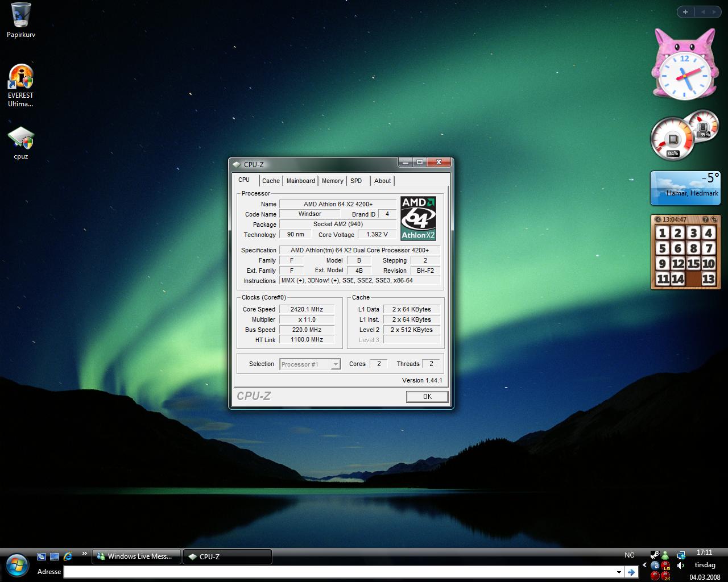Click the HT Link 1100.0 MHz value
Image resolution: width=728 pixels, height=582 pixels.
click(x=307, y=340)
